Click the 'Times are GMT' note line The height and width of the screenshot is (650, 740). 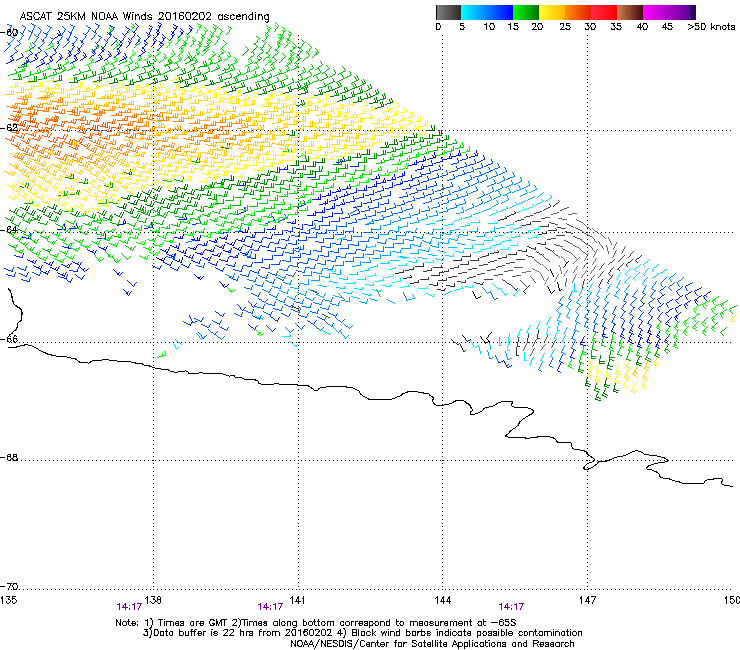(316, 623)
